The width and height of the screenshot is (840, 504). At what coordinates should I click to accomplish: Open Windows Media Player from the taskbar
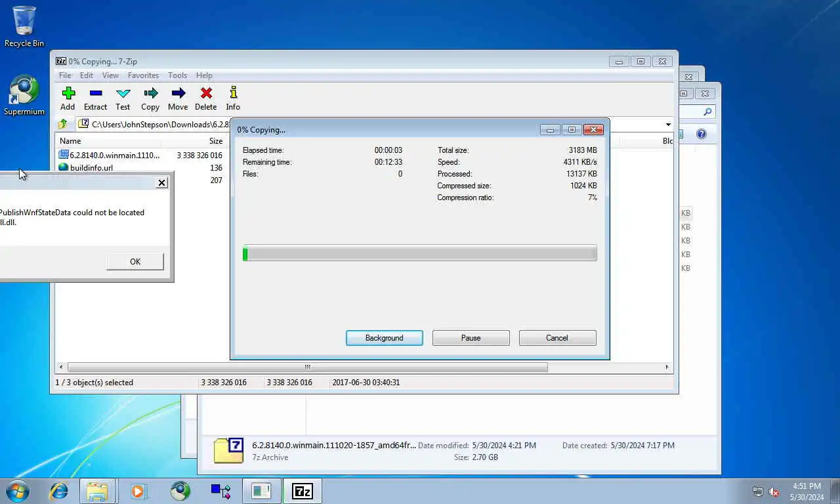(x=138, y=491)
